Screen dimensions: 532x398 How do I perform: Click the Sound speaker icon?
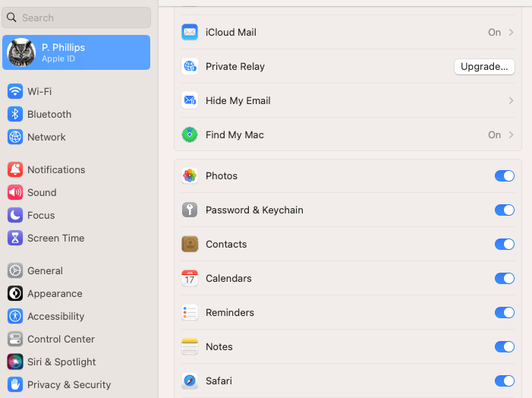15,192
